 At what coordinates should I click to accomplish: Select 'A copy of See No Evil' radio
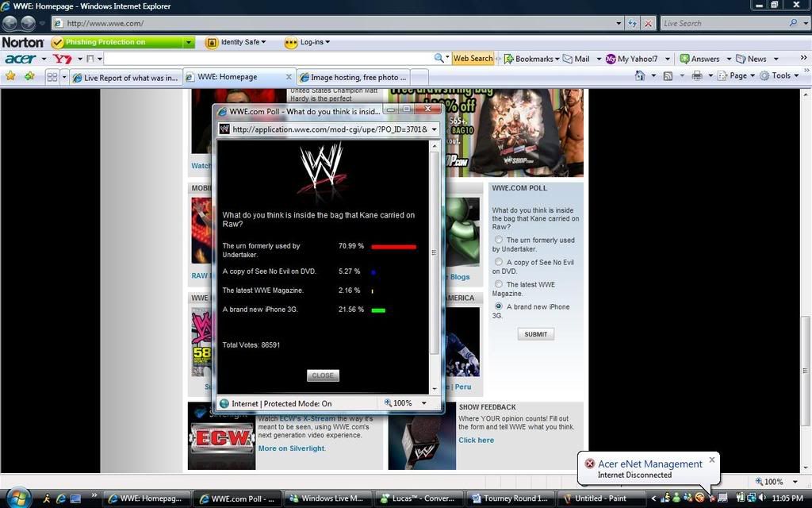pos(498,262)
